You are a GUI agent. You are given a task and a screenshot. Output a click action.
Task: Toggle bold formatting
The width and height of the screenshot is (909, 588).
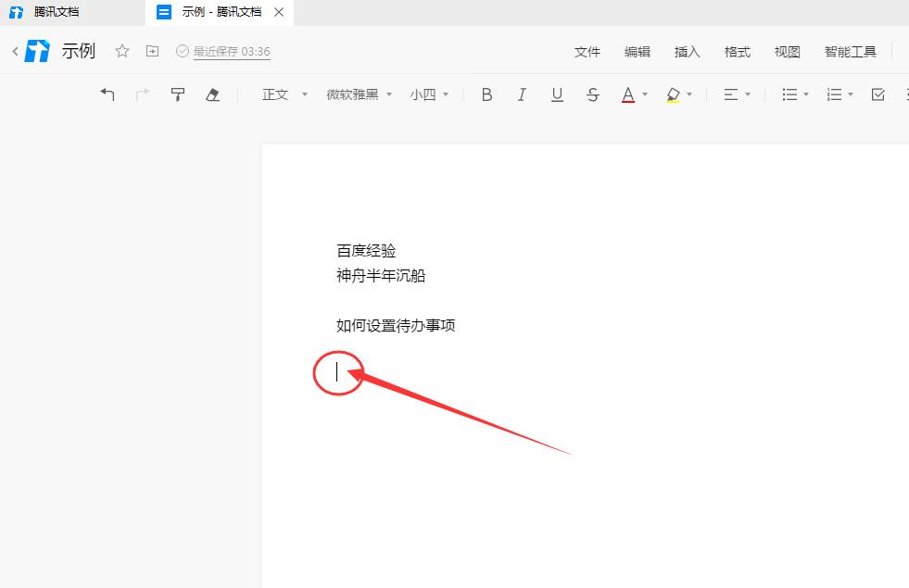486,94
